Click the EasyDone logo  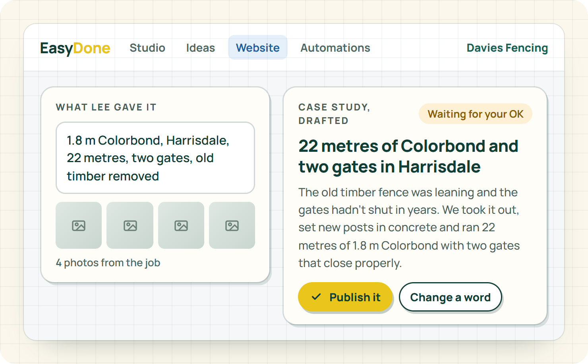pyautogui.click(x=75, y=48)
